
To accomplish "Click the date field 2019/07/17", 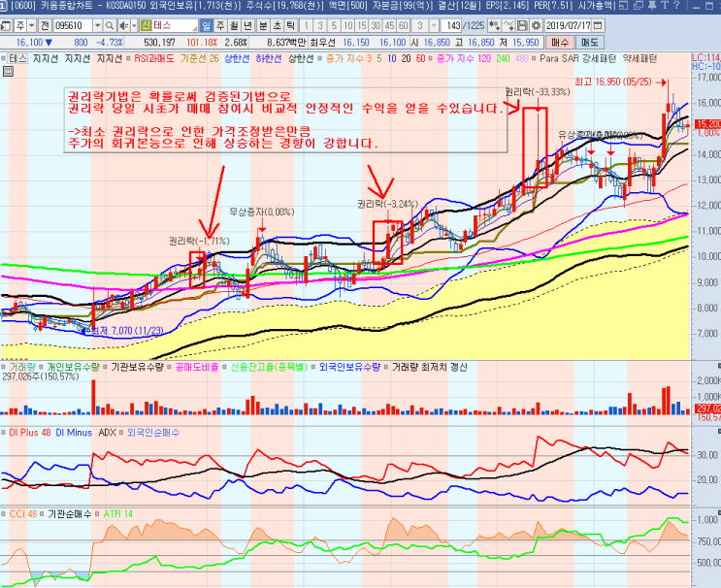I will click(569, 25).
